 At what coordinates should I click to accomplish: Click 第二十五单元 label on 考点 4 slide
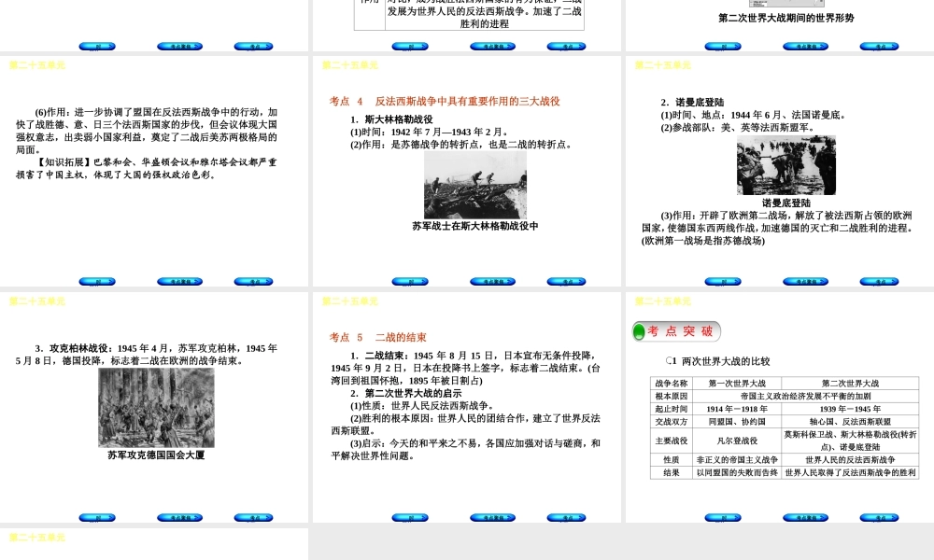point(350,65)
